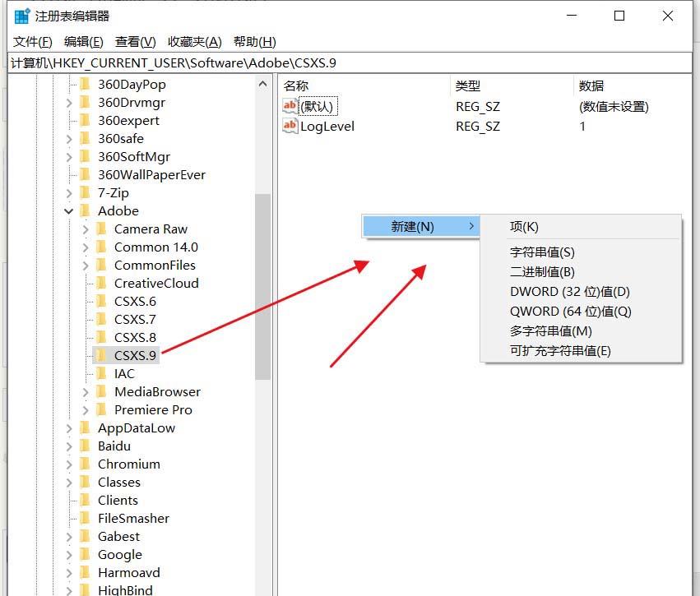This screenshot has width=700, height=596.
Task: Expand the 360Drvmgr tree node
Action: 69,103
